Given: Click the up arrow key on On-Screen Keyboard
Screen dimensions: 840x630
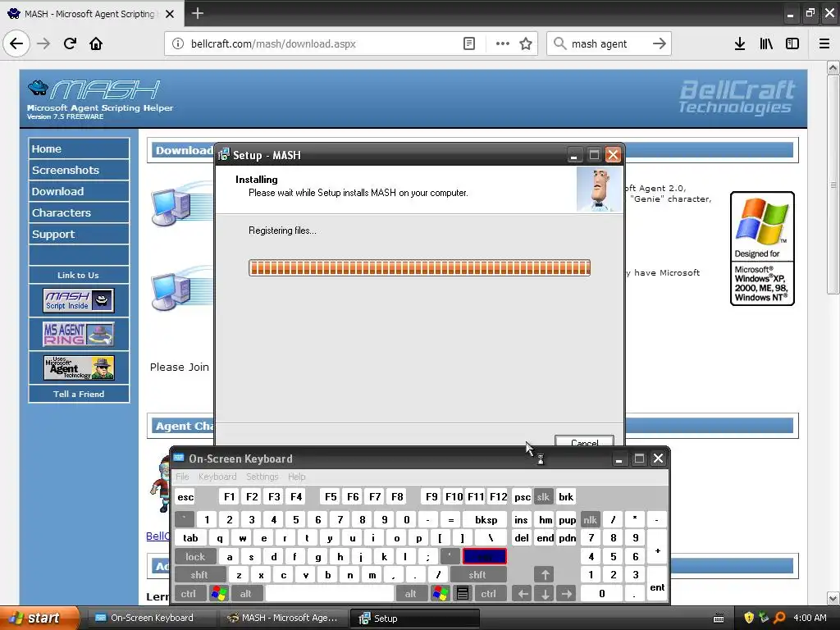Looking at the screenshot, I should (545, 575).
